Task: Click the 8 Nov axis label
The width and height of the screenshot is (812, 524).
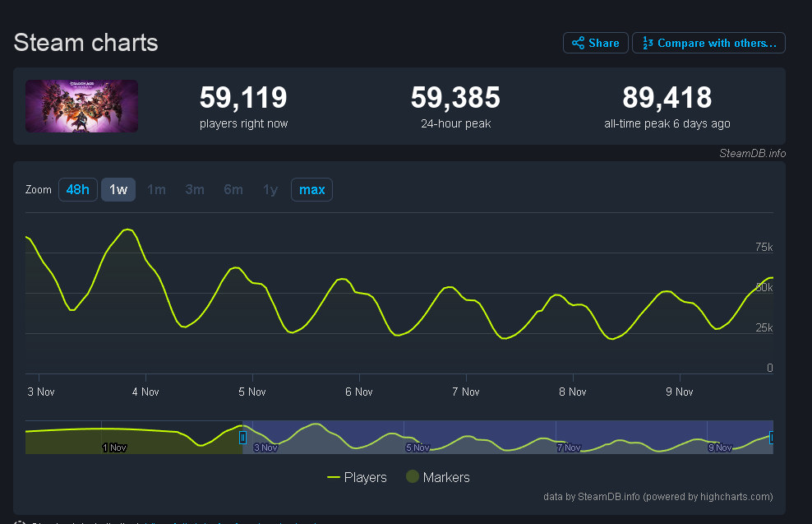Action: pyautogui.click(x=573, y=392)
